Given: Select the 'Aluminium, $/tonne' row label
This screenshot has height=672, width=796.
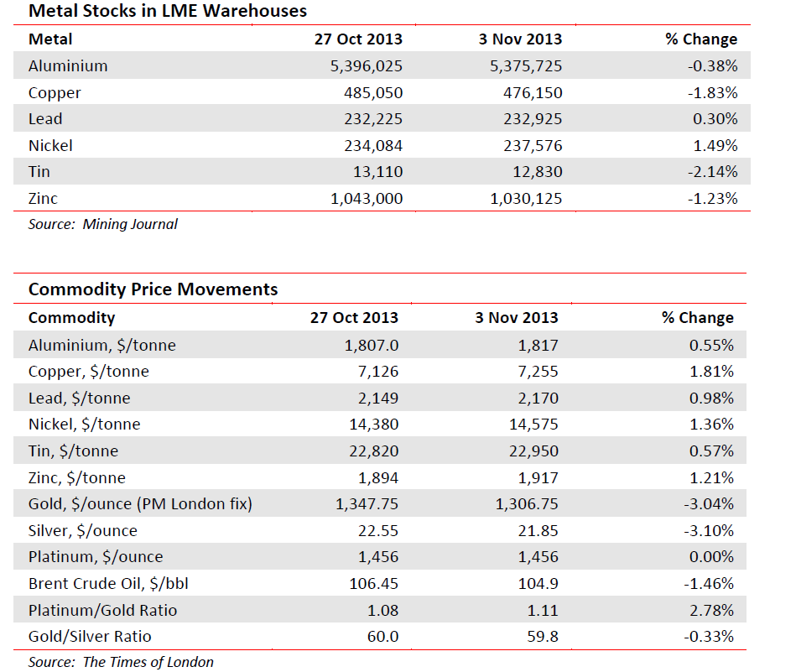Looking at the screenshot, I should pos(101,345).
